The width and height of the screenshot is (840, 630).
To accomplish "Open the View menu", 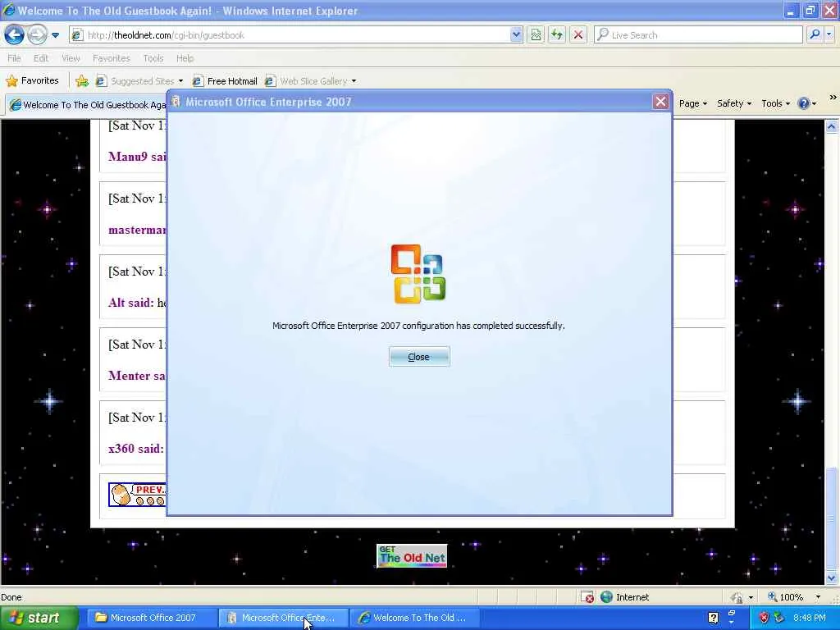I will tap(71, 58).
